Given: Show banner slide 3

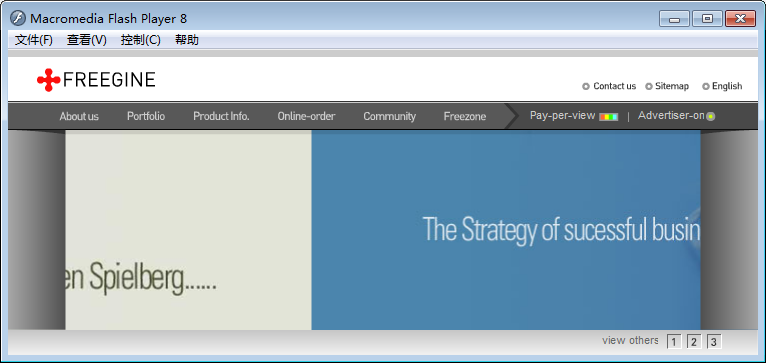Looking at the screenshot, I should coord(714,342).
